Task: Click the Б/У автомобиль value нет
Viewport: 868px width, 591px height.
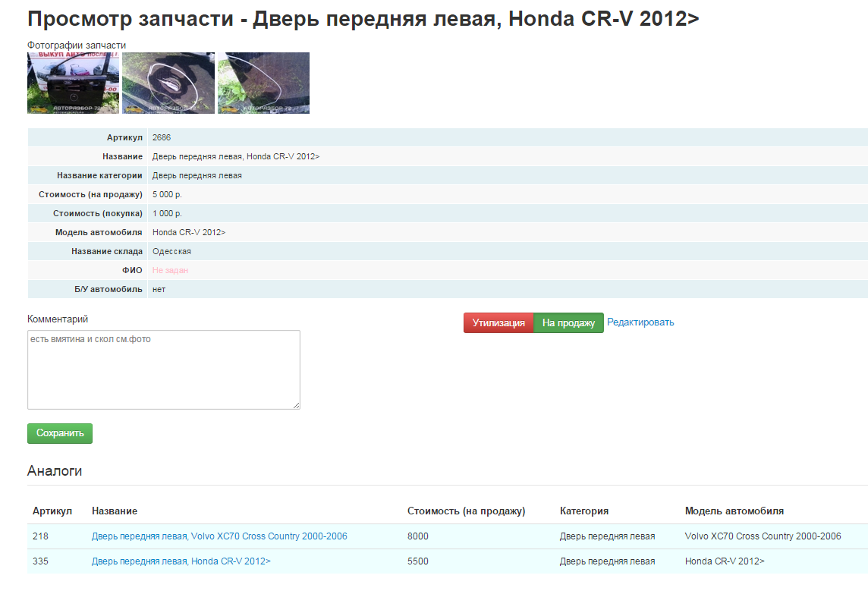Action: pyautogui.click(x=159, y=289)
